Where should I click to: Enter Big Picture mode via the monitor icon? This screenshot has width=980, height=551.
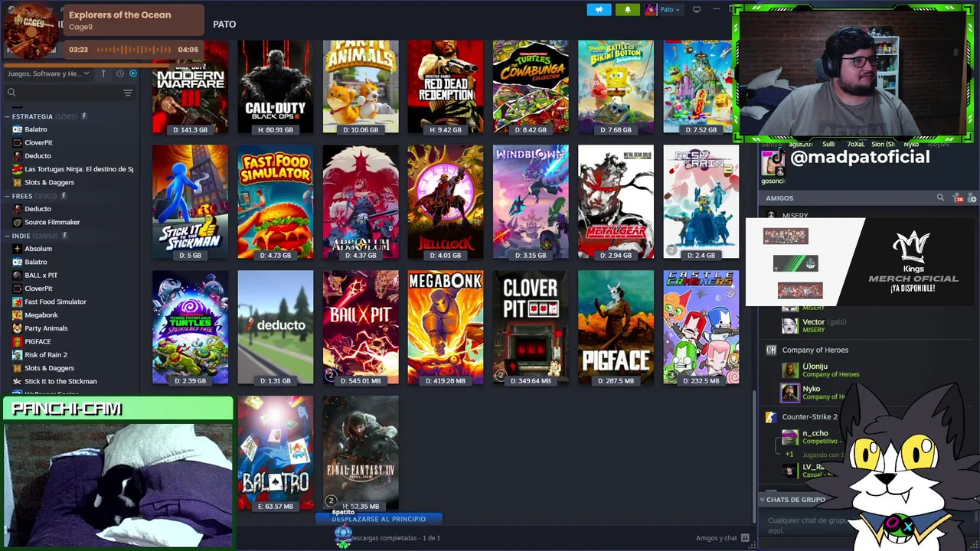pos(697,9)
